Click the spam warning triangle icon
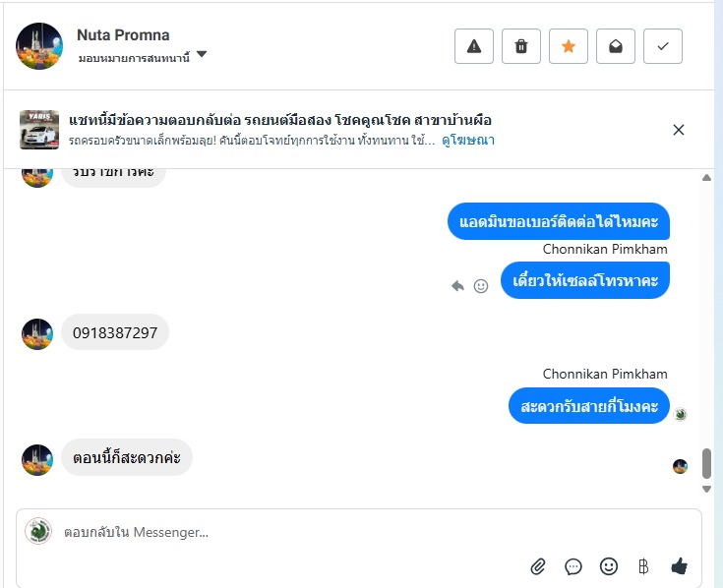Viewport: 723px width, 588px height. tap(474, 46)
